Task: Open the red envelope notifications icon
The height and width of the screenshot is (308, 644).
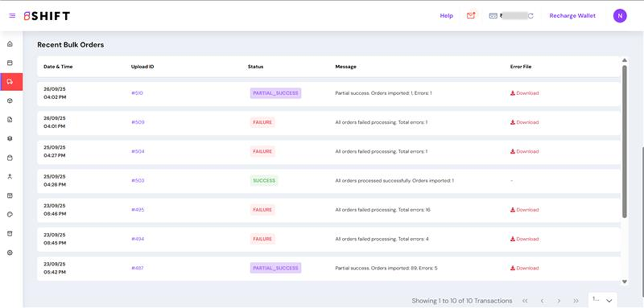Action: click(471, 16)
